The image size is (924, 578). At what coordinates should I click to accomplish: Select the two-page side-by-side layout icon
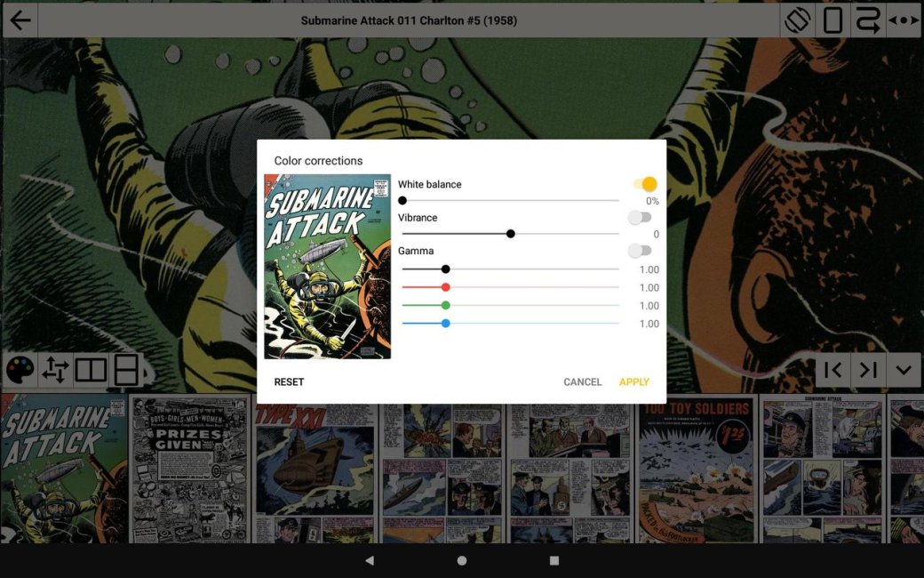[x=91, y=370]
